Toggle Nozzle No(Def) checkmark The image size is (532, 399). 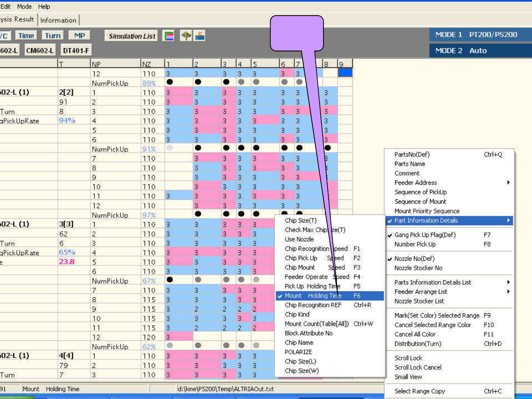(x=414, y=258)
